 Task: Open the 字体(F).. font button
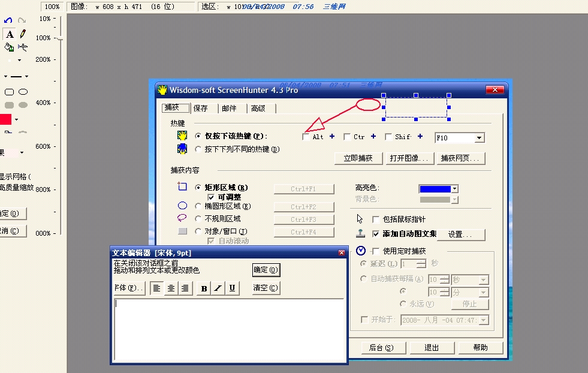[129, 288]
